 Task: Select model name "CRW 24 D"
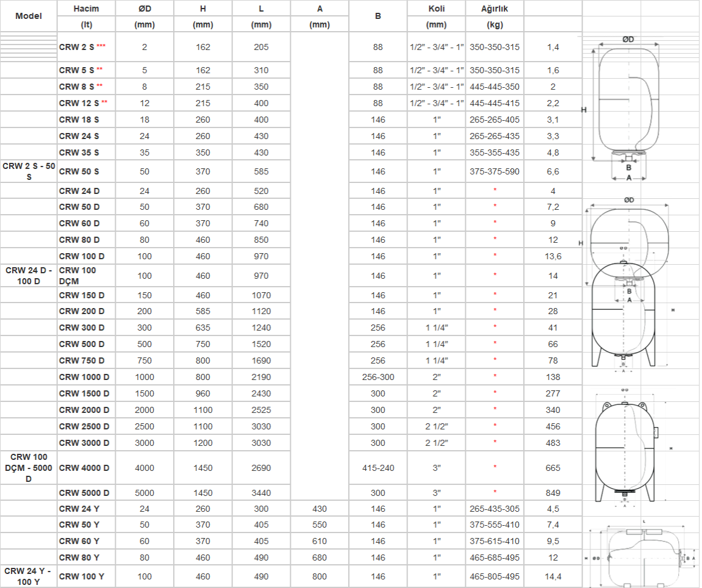click(x=79, y=192)
